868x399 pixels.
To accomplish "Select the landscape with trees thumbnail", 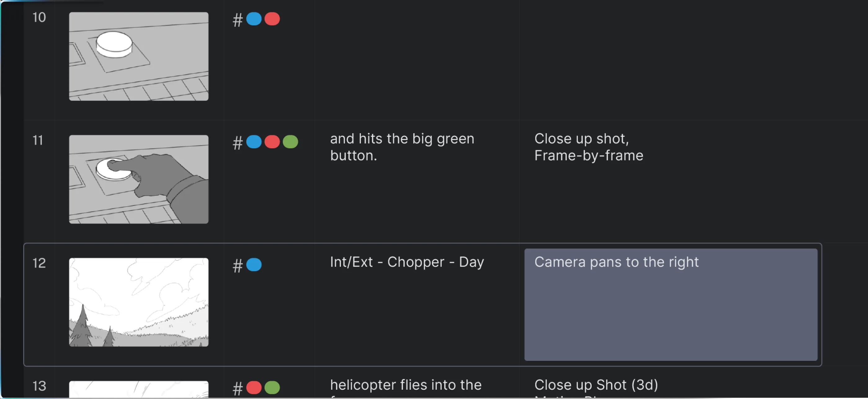I will 138,302.
